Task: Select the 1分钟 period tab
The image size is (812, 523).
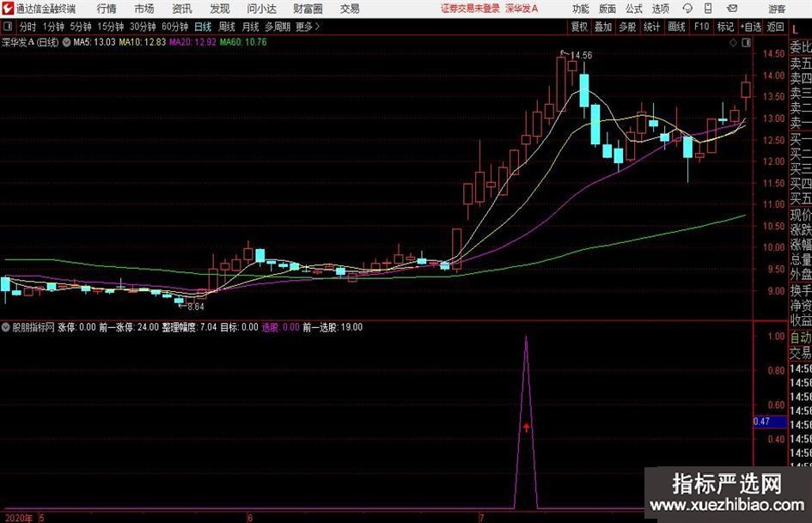Action: [53, 27]
